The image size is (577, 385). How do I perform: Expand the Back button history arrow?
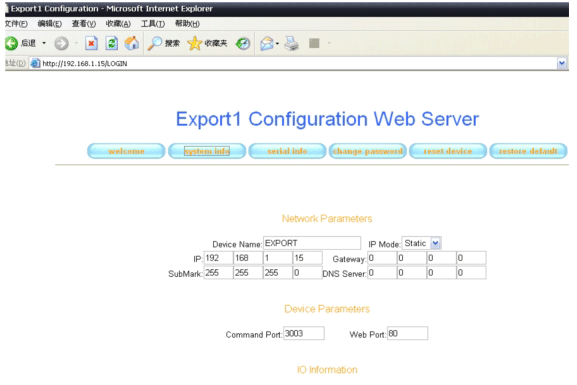(x=44, y=43)
